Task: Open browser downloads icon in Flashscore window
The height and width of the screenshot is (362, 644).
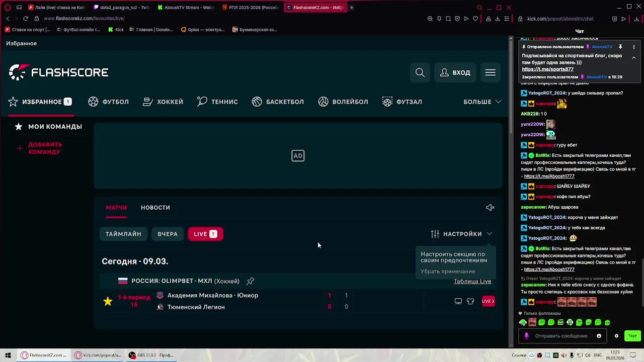Action: tap(498, 19)
